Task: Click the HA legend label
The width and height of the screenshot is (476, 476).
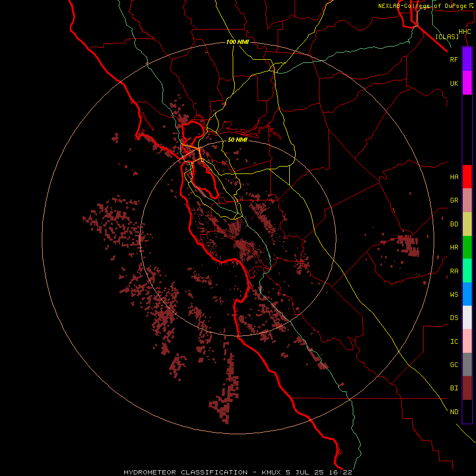Action: click(454, 177)
